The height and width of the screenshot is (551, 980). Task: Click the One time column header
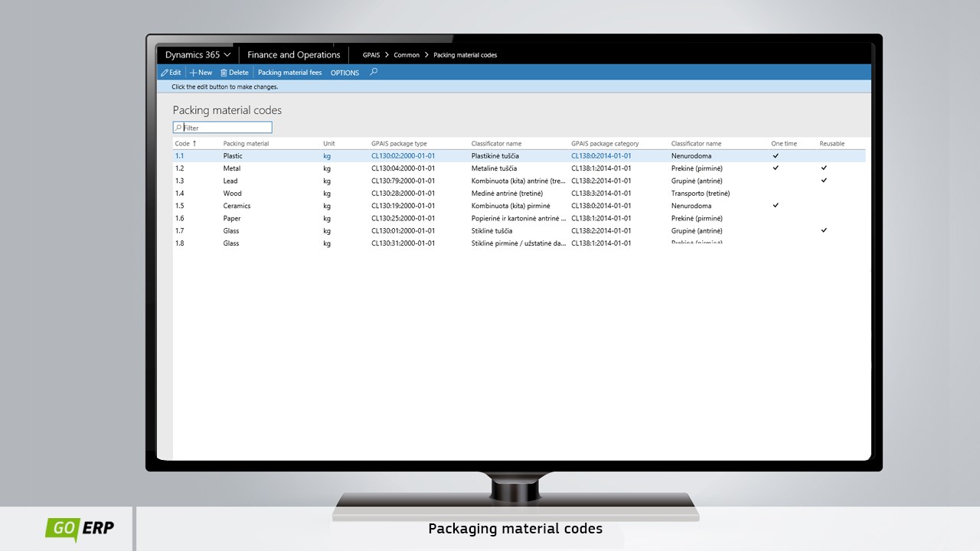click(x=784, y=144)
